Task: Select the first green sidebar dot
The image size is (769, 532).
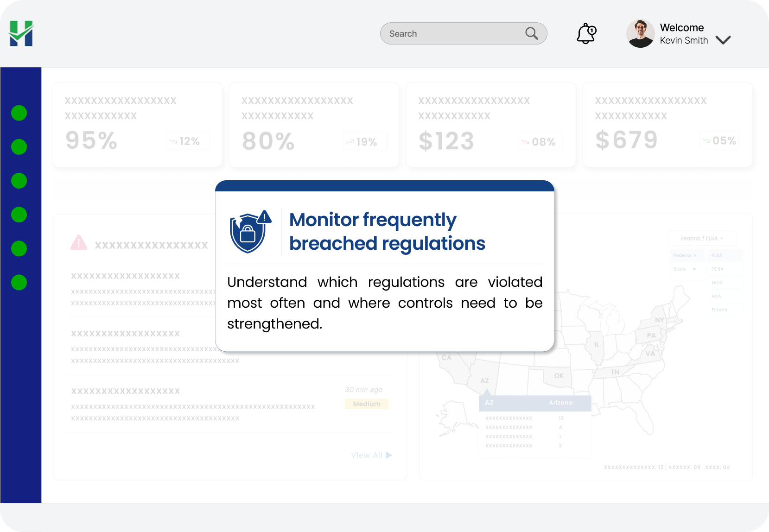Action: pos(19,113)
